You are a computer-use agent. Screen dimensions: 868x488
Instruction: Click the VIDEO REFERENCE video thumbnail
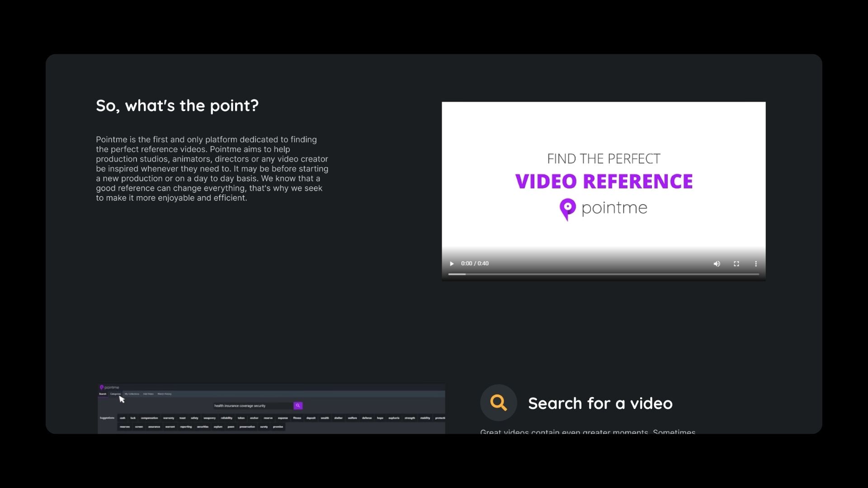click(603, 181)
